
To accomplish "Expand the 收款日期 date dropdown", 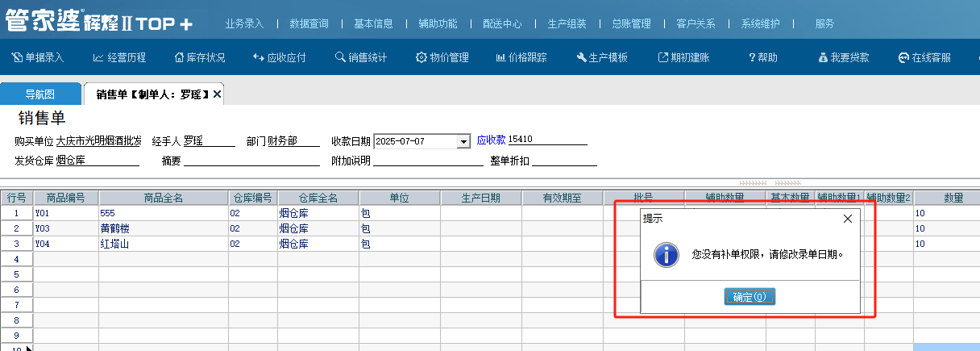I will [463, 142].
